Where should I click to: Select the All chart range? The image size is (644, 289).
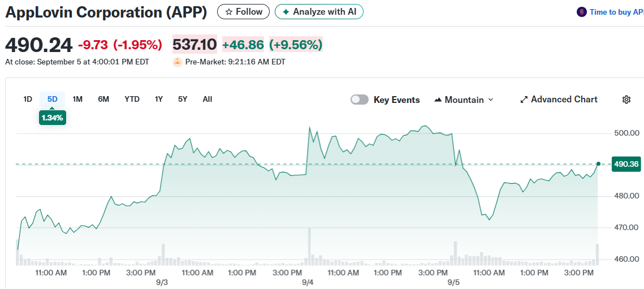(208, 99)
